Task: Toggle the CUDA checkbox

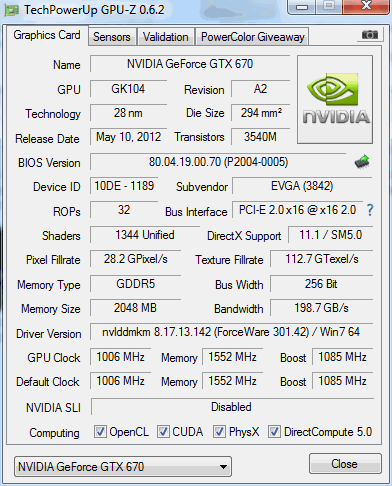Action: 163,431
